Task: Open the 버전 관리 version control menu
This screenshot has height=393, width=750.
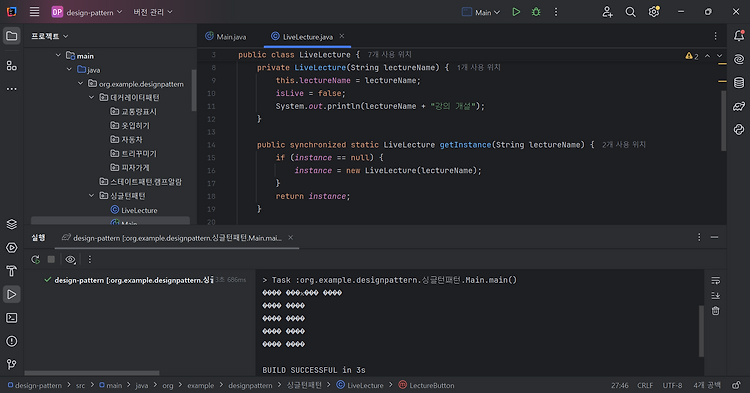Action: pyautogui.click(x=153, y=12)
